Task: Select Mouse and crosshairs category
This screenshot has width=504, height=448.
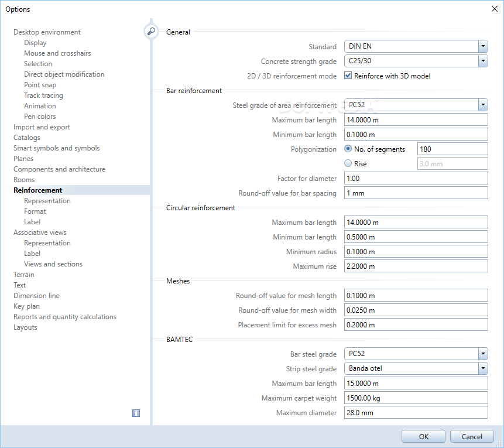Action: click(57, 53)
